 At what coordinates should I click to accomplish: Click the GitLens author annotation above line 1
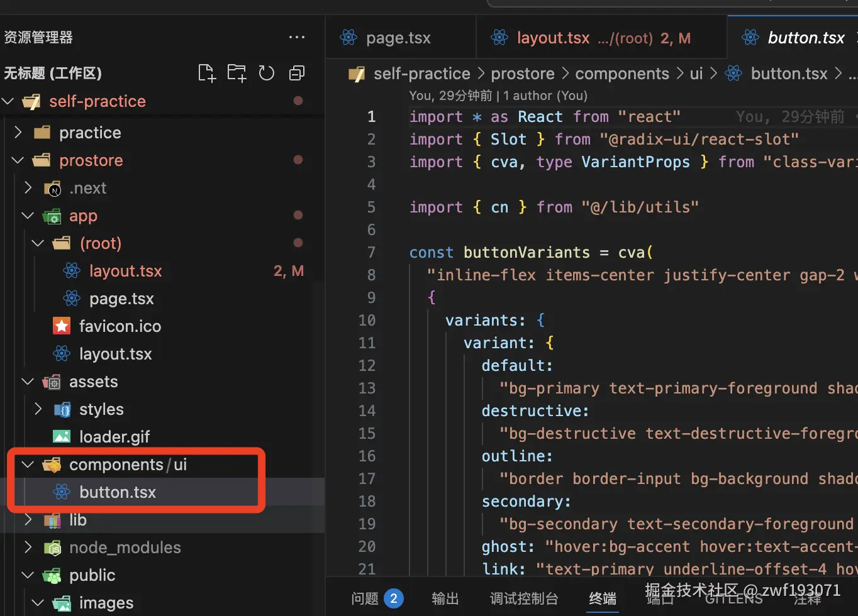(x=498, y=96)
